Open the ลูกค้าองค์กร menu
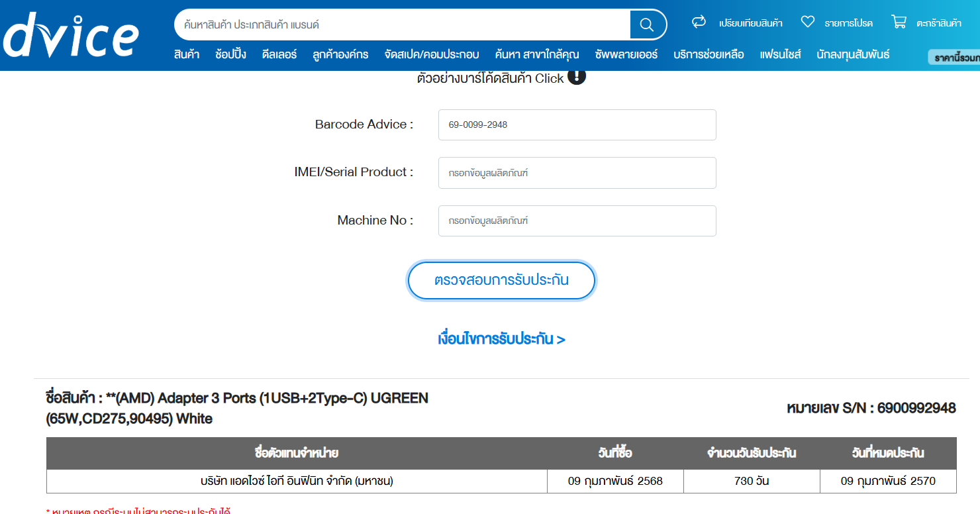 click(340, 54)
